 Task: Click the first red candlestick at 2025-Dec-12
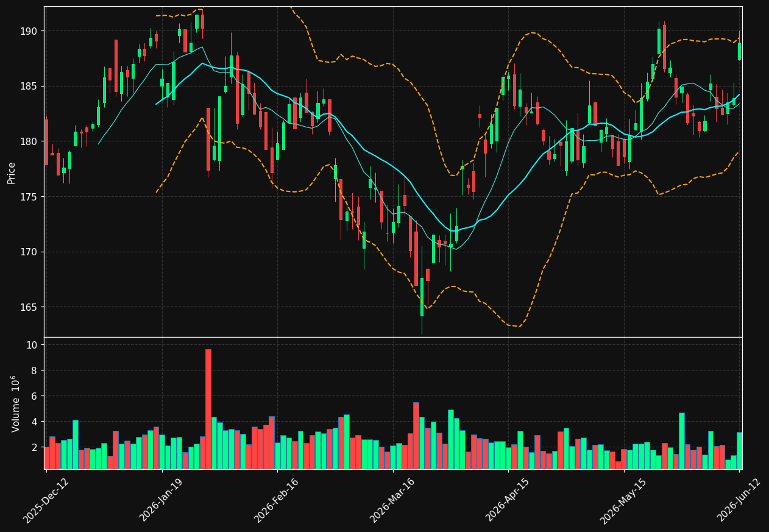coord(46,142)
